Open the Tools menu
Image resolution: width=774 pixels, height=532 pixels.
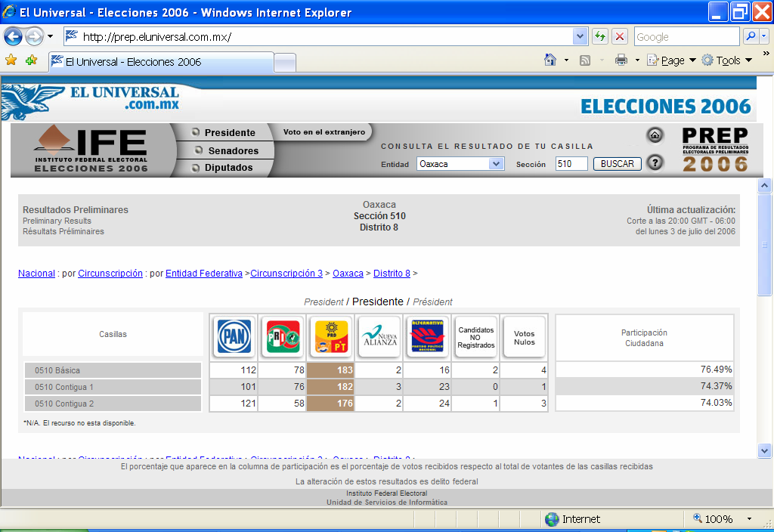(x=727, y=60)
